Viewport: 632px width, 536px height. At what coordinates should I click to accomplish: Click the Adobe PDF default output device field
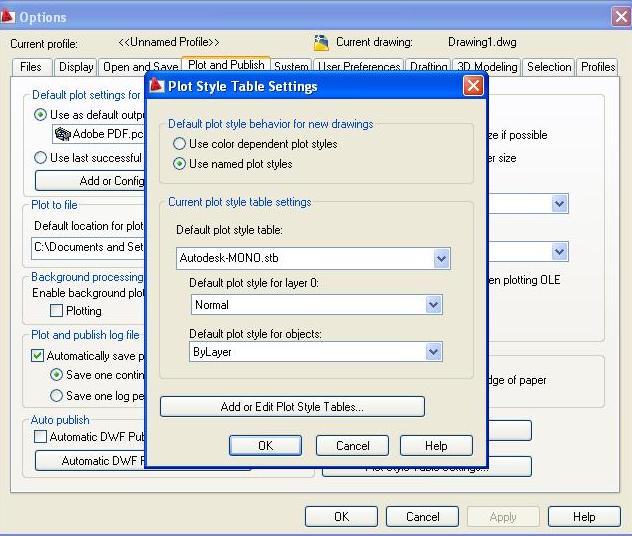98,134
